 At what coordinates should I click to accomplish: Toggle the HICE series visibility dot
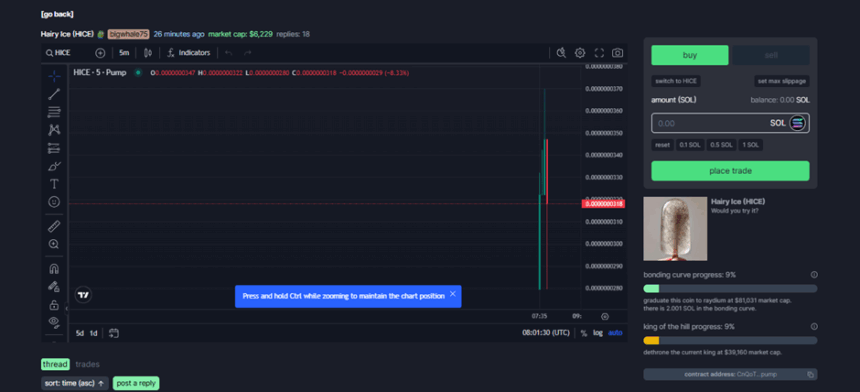pos(138,72)
